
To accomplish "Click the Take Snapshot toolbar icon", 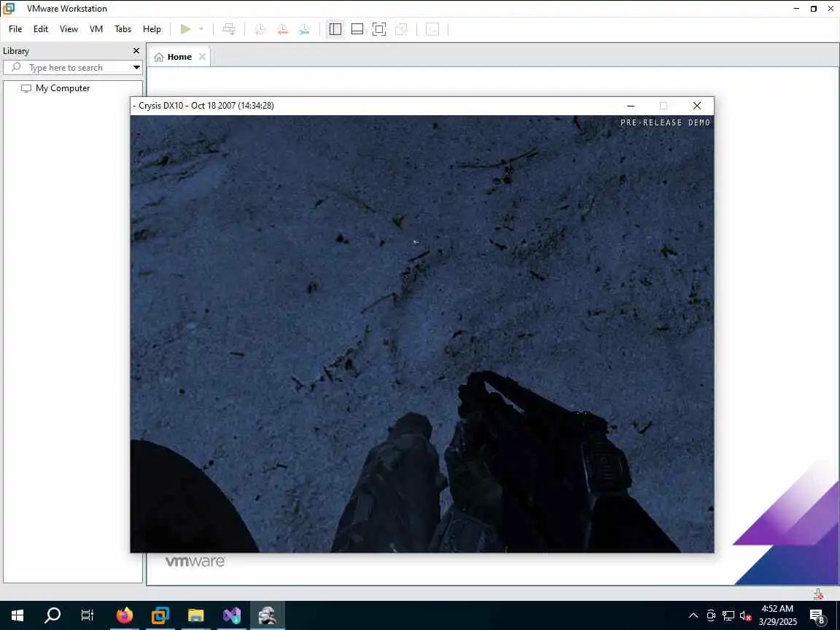I will [260, 29].
